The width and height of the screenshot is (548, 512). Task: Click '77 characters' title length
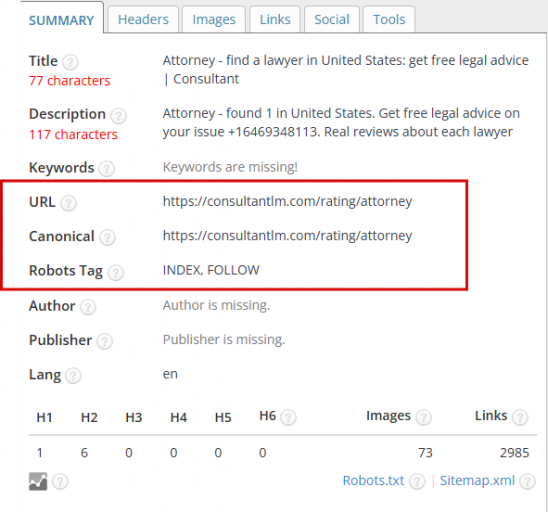(x=70, y=81)
